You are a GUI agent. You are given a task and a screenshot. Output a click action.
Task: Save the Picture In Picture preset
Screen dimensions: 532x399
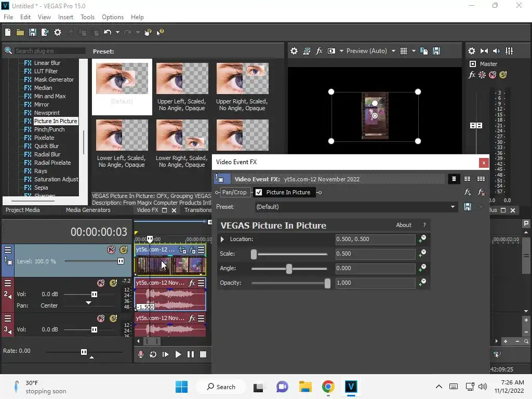pyautogui.click(x=468, y=207)
